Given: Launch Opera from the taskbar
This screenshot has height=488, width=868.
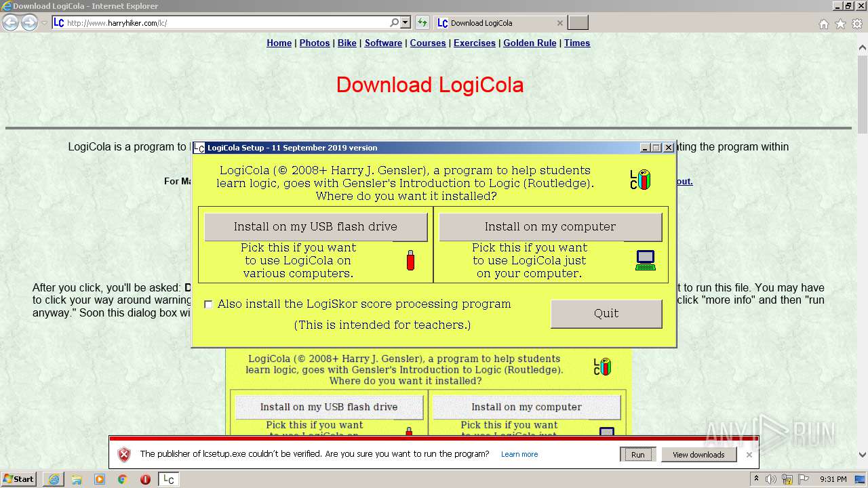Looking at the screenshot, I should pyautogui.click(x=145, y=479).
